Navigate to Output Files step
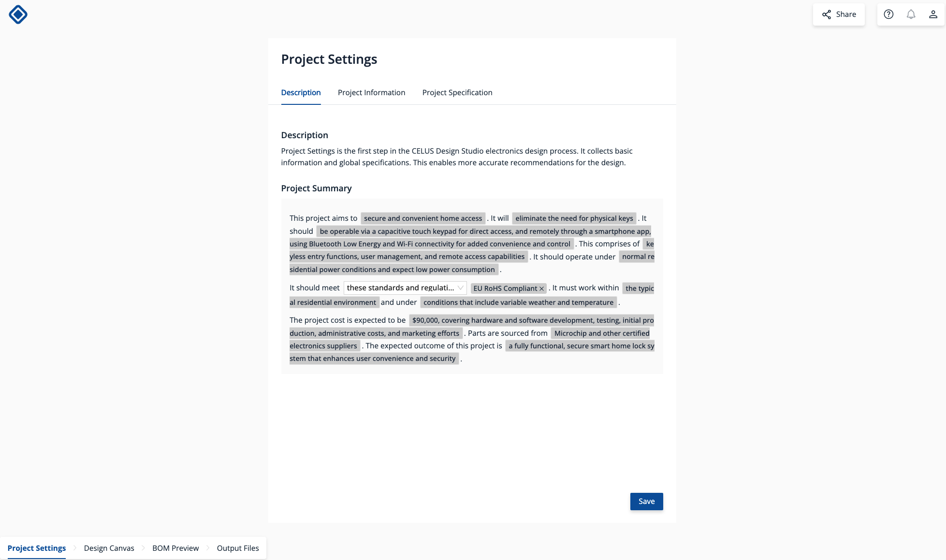The height and width of the screenshot is (560, 946). coord(237,548)
